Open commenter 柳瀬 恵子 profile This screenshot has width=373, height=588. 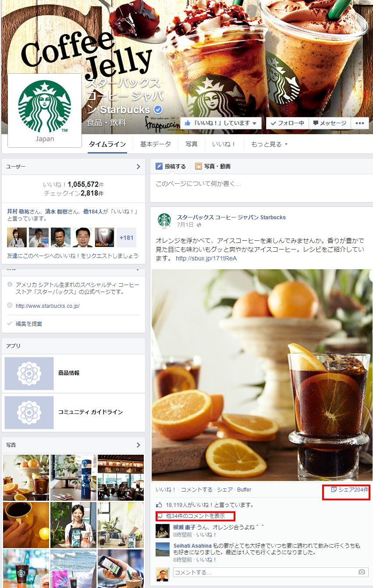pos(184,527)
